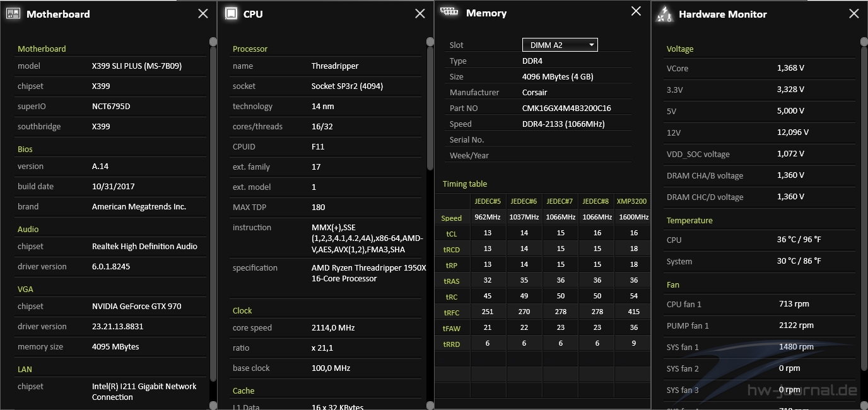Select Realtek High Definition Audio text

144,246
